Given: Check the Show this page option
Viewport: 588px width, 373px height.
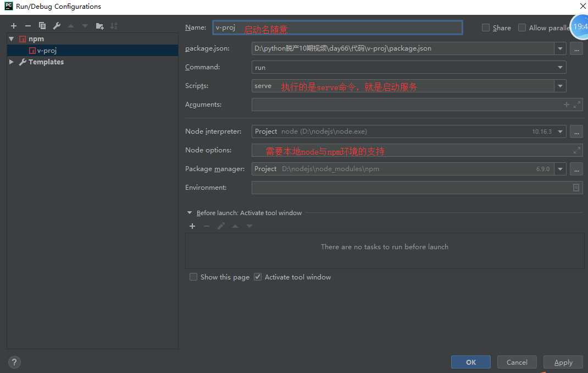Looking at the screenshot, I should coord(193,277).
